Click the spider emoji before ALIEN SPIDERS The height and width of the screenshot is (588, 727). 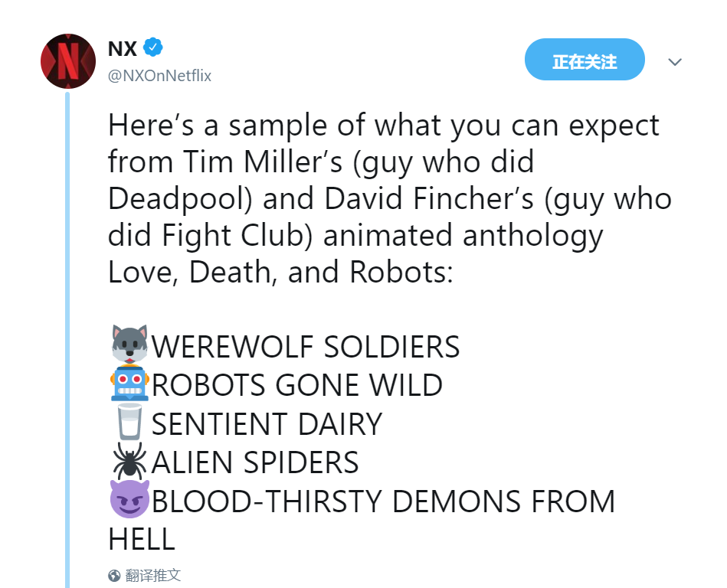129,461
